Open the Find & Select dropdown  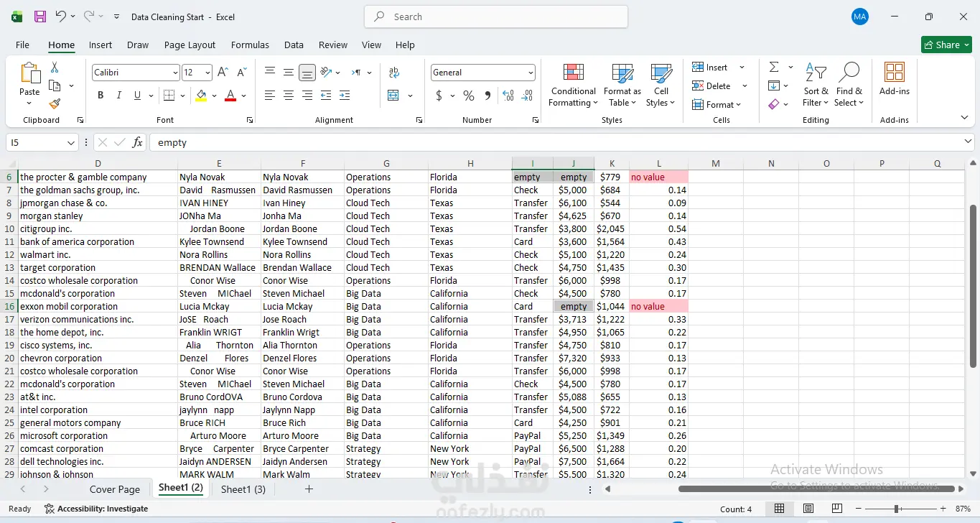click(849, 85)
